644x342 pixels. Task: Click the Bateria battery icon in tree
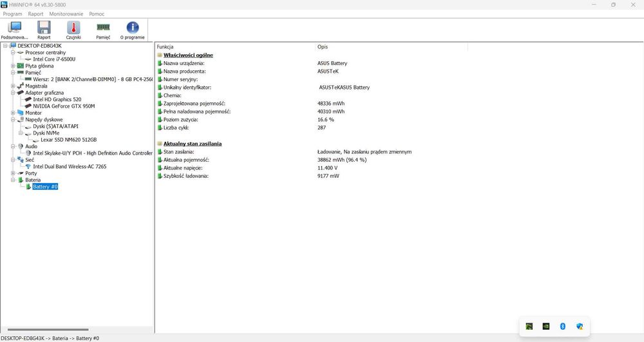(21, 180)
